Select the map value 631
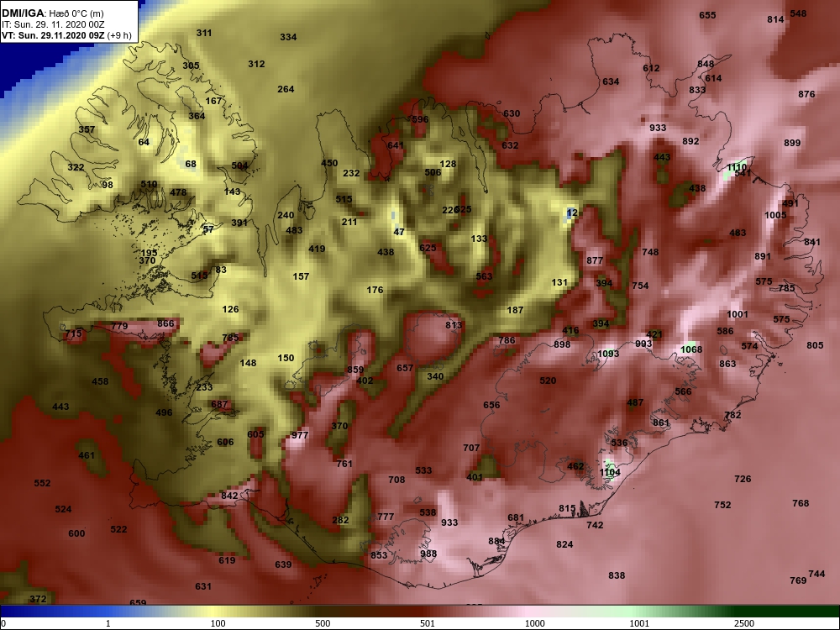 coord(203,586)
